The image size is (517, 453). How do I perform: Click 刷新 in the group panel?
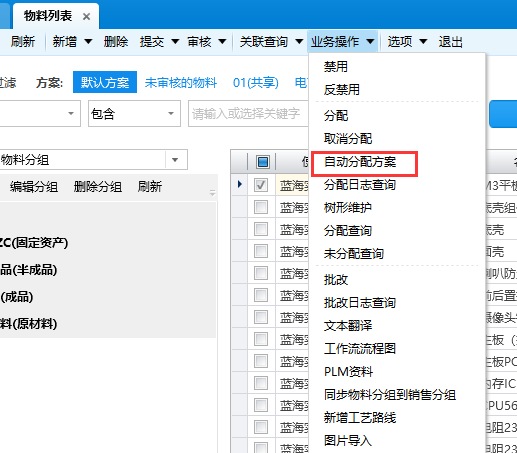coord(150,187)
